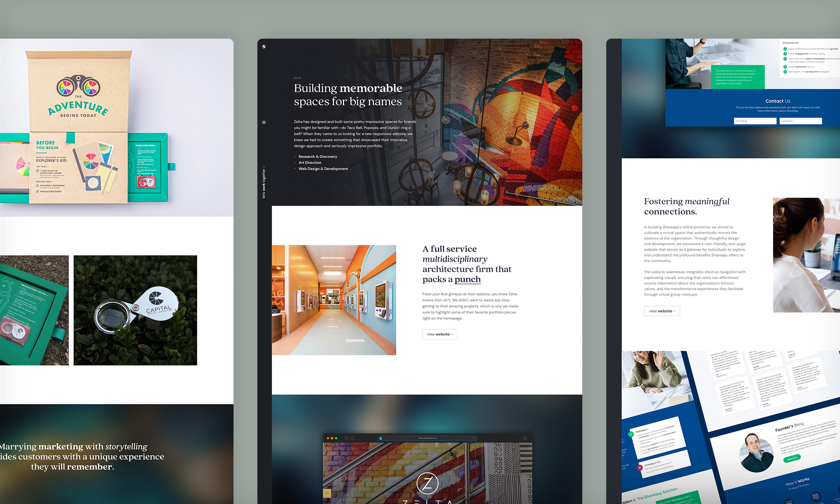Click the back arrow in the browser mockup
This screenshot has height=504, width=840.
[x=347, y=438]
